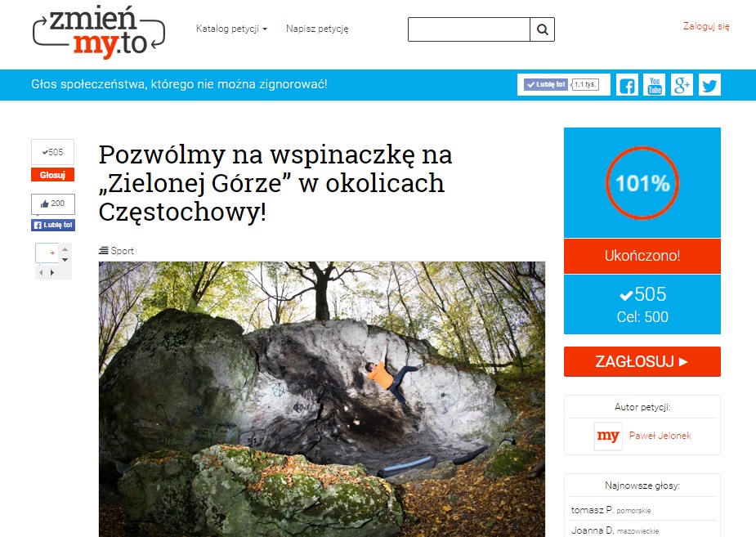Open the Facebook page icon

[627, 85]
